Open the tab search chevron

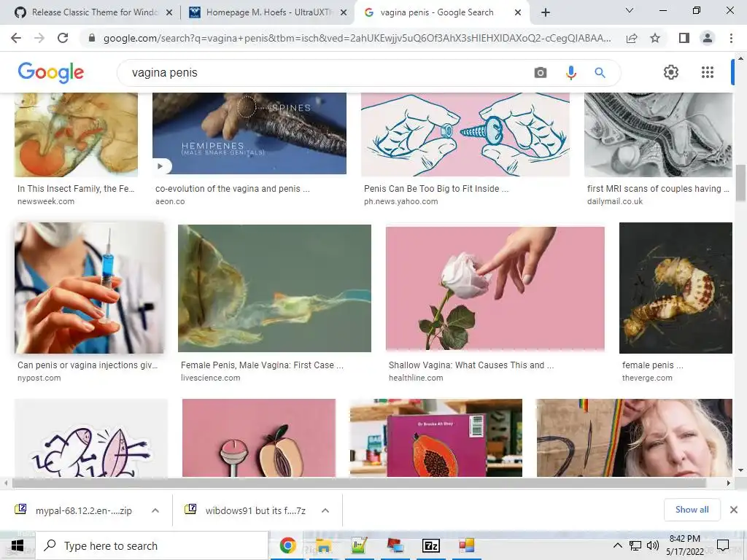click(x=630, y=10)
